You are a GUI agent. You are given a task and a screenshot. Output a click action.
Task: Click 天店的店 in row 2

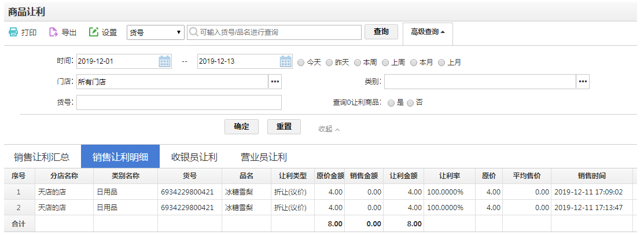click(51, 208)
